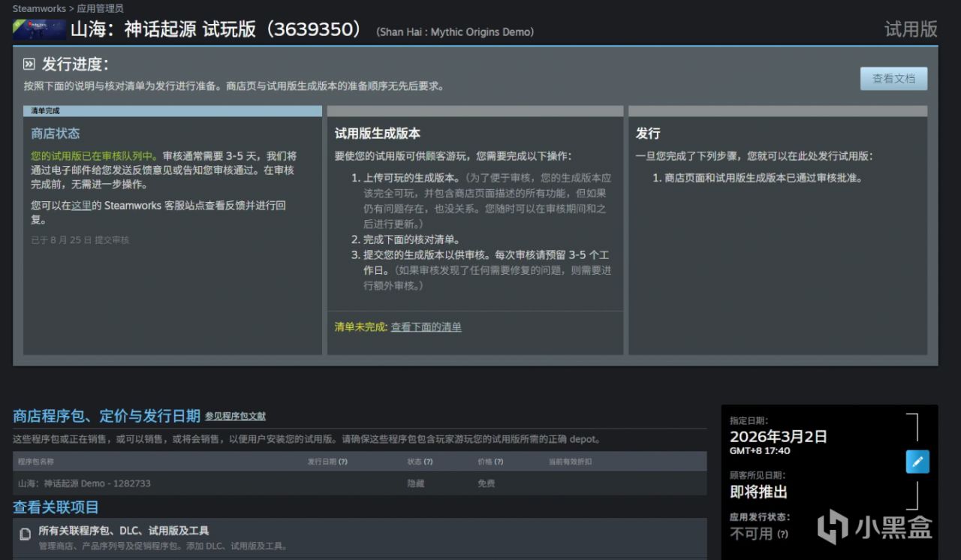
Task: Click the 免费 price cell
Action: point(487,483)
